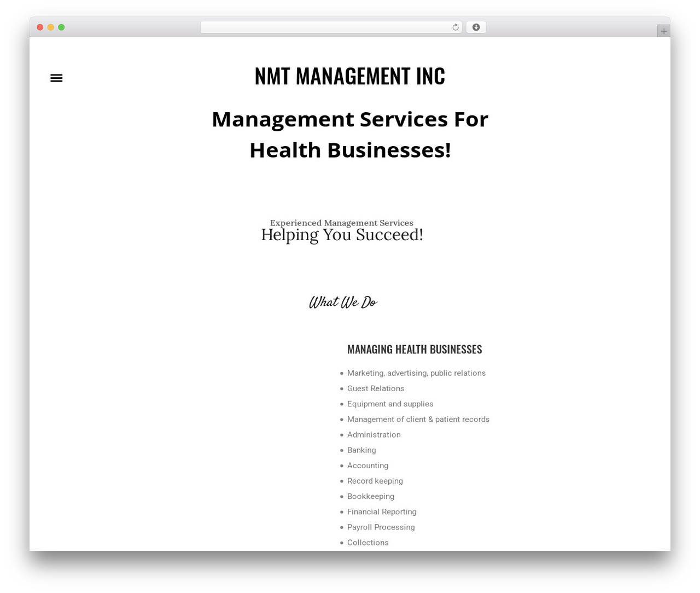Select 'Equipment and supplies' list item
700x593 pixels.
click(390, 404)
